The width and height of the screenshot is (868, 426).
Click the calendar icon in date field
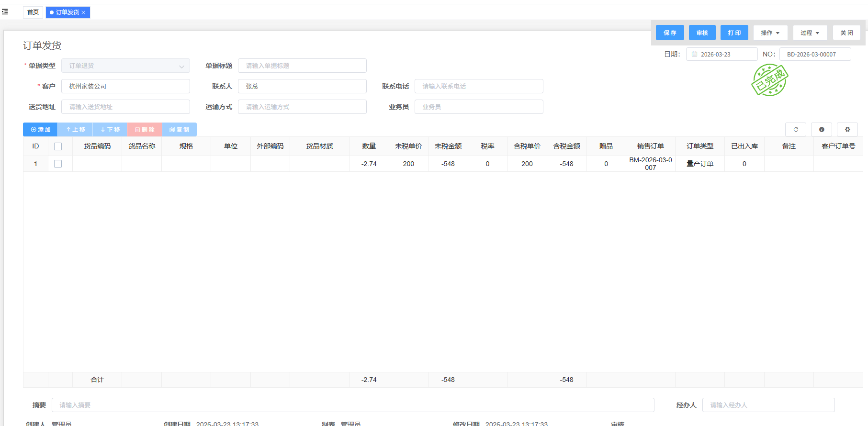click(x=694, y=55)
